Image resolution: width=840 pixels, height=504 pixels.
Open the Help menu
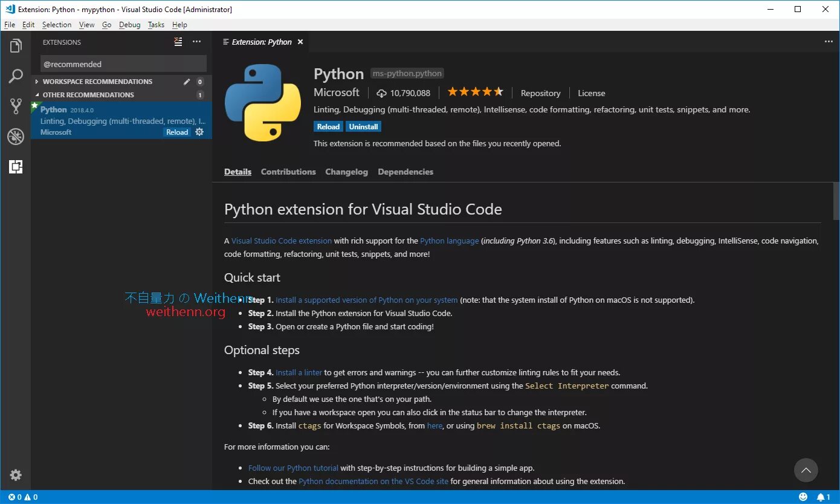[x=179, y=25]
